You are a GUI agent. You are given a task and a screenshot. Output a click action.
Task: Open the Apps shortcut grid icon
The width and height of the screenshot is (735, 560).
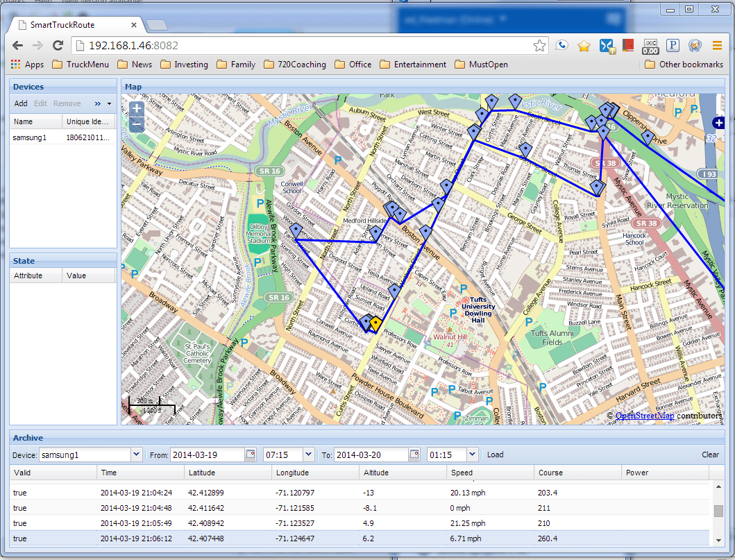[x=15, y=65]
